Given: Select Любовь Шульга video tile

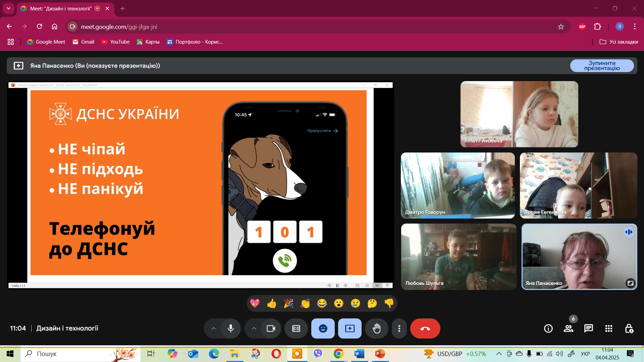Looking at the screenshot, I should [459, 257].
